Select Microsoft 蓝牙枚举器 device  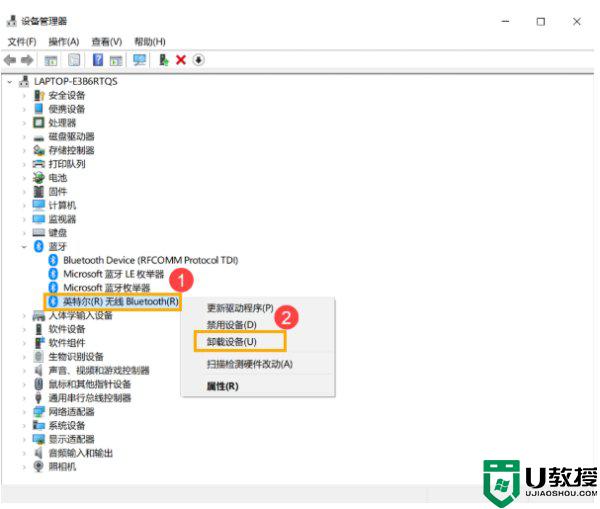pyautogui.click(x=107, y=287)
